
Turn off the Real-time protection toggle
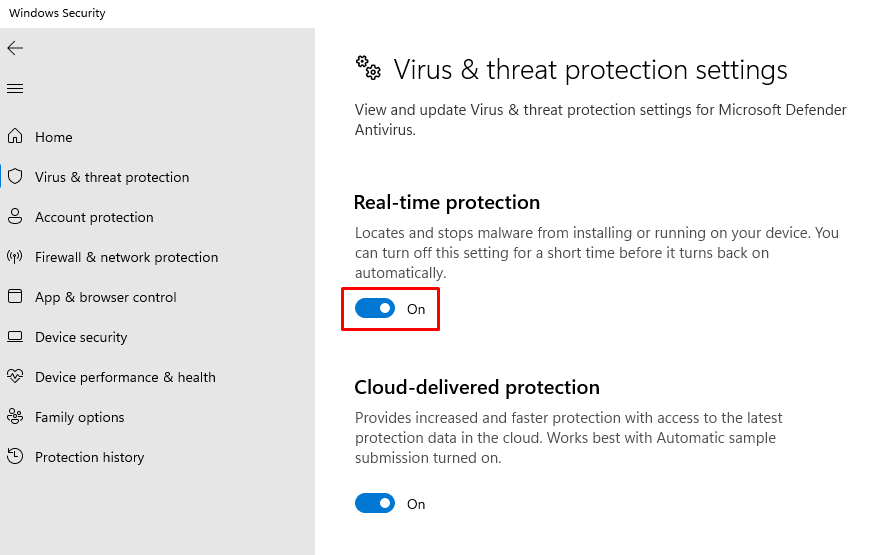point(375,309)
